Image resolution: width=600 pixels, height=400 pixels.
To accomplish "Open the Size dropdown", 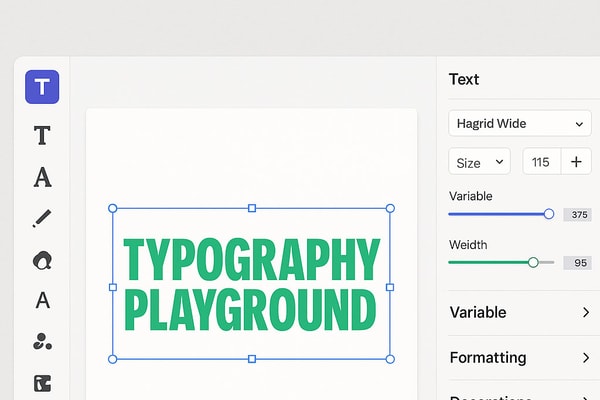I will point(479,162).
